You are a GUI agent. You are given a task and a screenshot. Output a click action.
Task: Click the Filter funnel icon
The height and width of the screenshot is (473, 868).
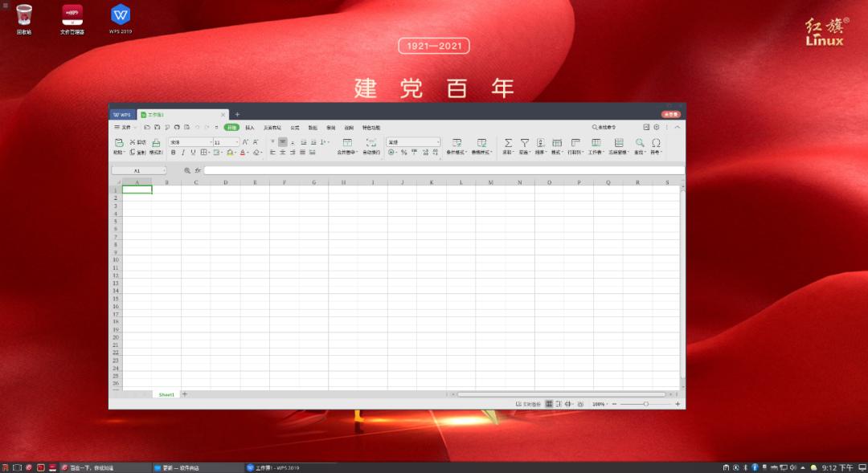524,143
